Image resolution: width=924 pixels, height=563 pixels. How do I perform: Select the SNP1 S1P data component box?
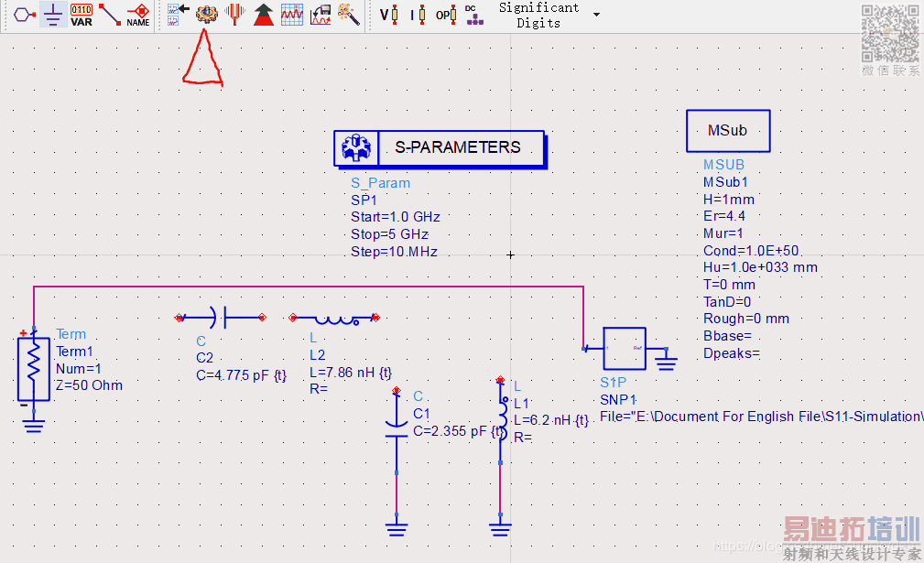[625, 349]
